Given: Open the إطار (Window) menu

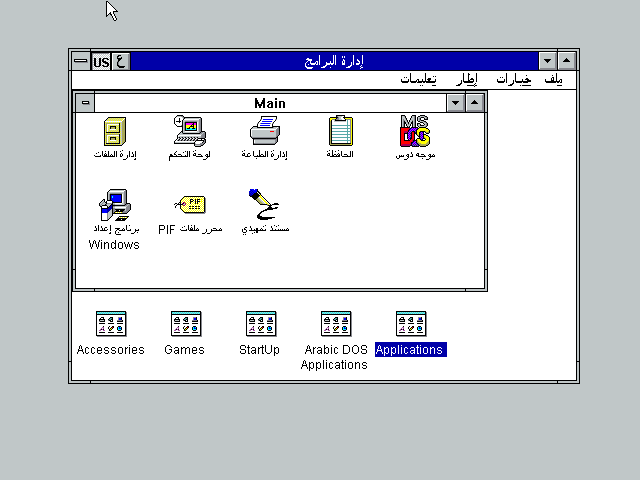Looking at the screenshot, I should 467,80.
